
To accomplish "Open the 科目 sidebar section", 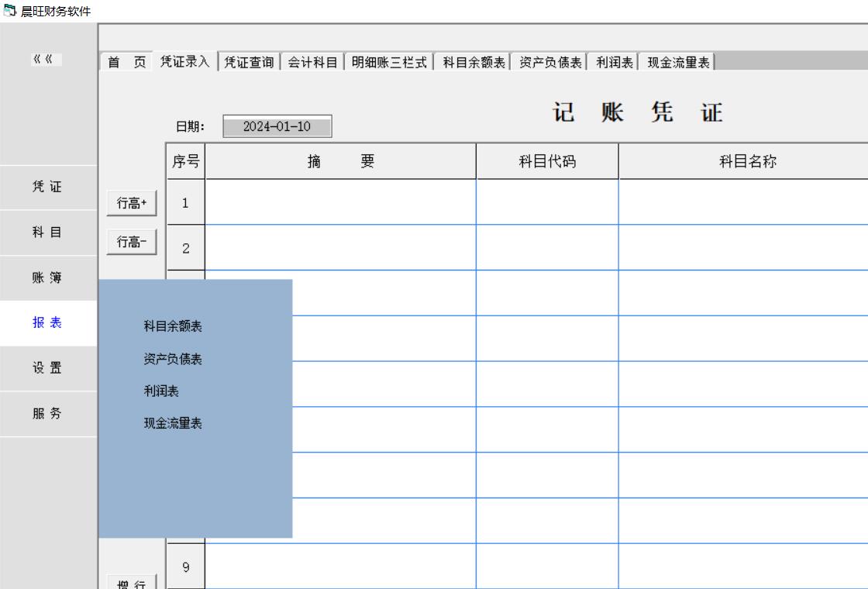I will tap(47, 232).
